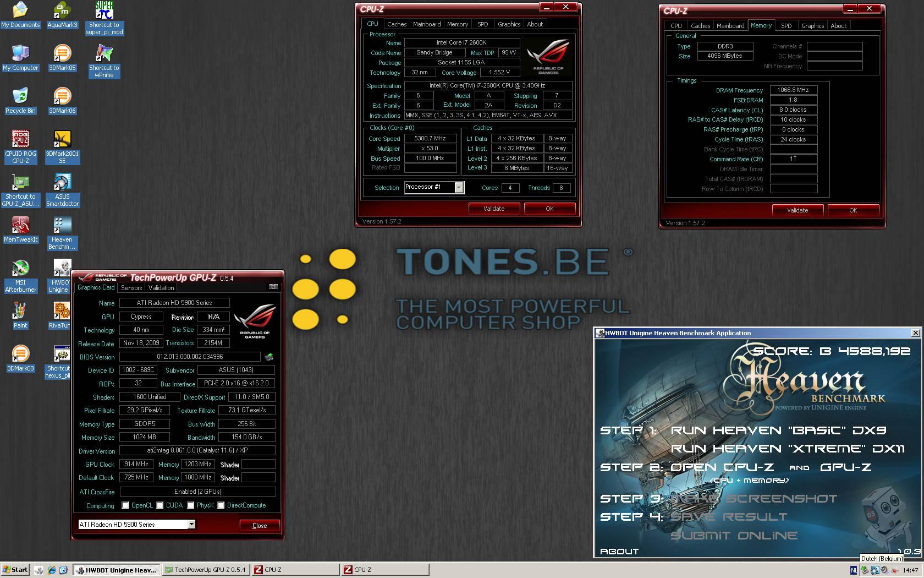Open wPrime shortcut icon
The height and width of the screenshot is (578, 924).
click(x=104, y=61)
